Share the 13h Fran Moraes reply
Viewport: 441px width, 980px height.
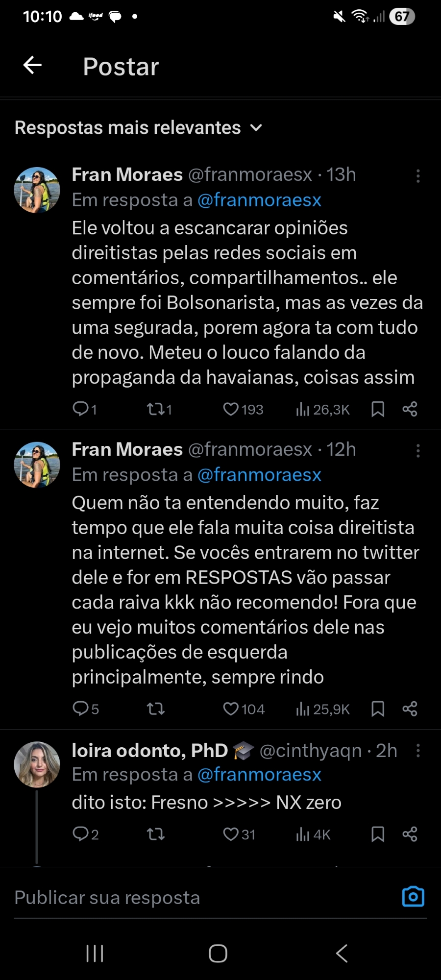410,409
